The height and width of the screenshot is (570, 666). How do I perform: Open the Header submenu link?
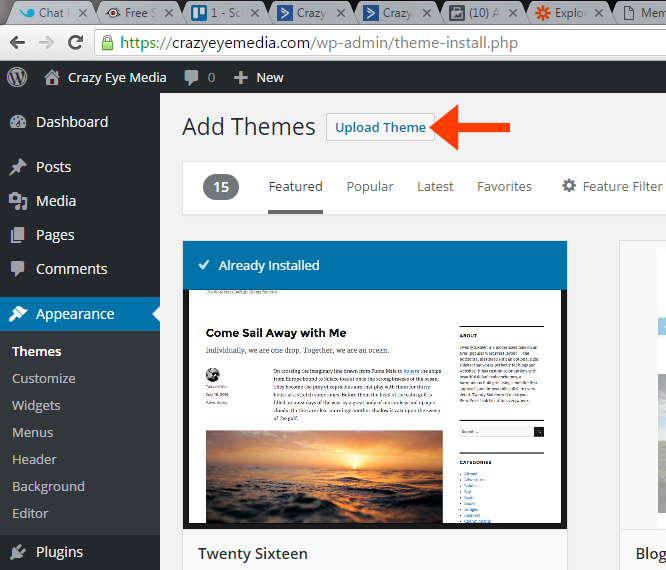34,459
